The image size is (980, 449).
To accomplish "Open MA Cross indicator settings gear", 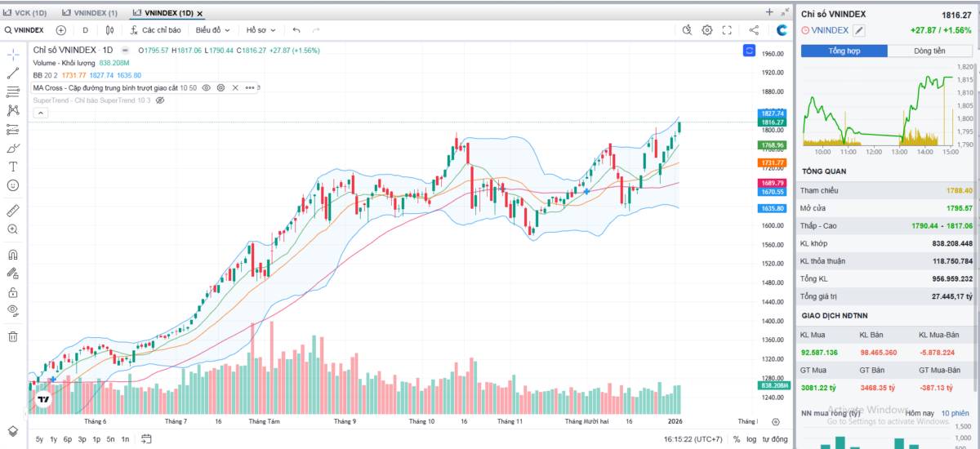I will tap(221, 87).
